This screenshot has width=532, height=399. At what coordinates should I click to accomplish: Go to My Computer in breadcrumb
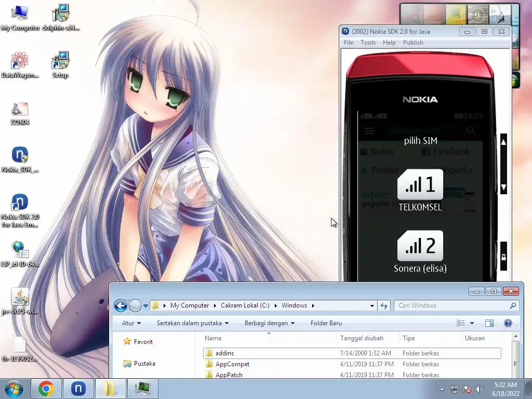pos(190,305)
